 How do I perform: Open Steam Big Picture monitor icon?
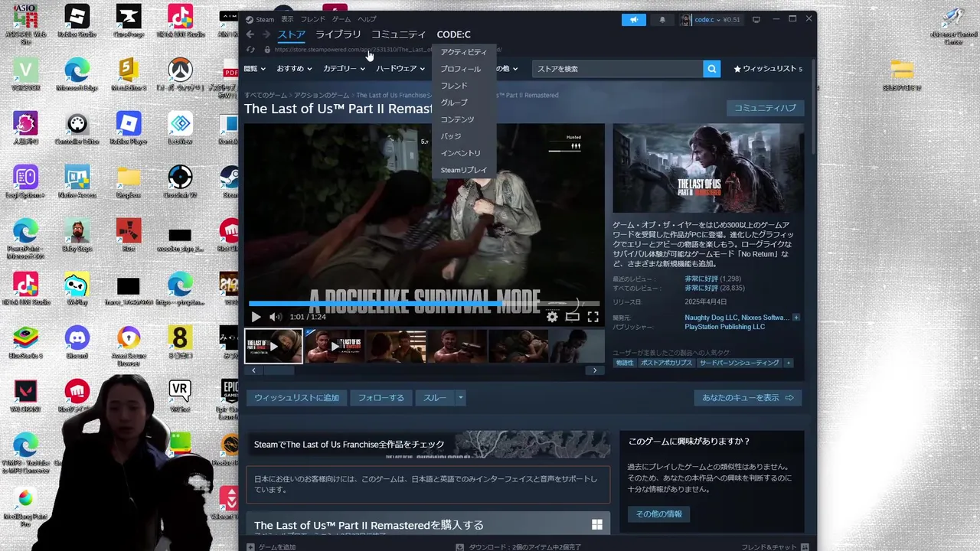tap(756, 20)
